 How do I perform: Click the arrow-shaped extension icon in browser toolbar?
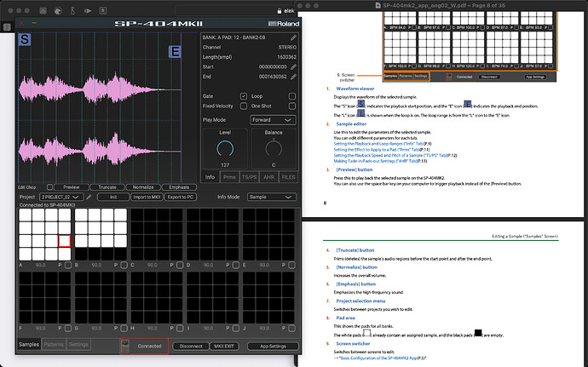pos(88,10)
